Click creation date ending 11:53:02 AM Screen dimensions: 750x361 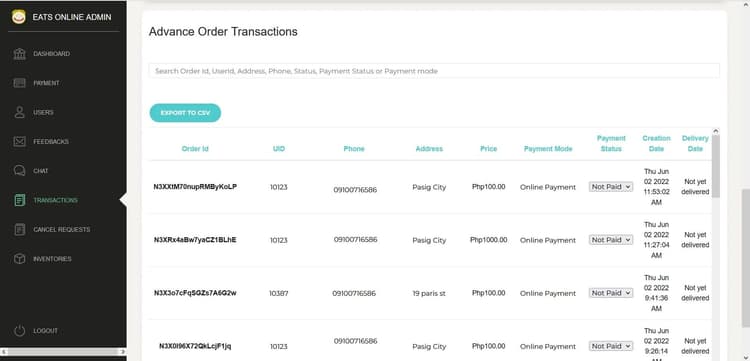[x=656, y=187]
